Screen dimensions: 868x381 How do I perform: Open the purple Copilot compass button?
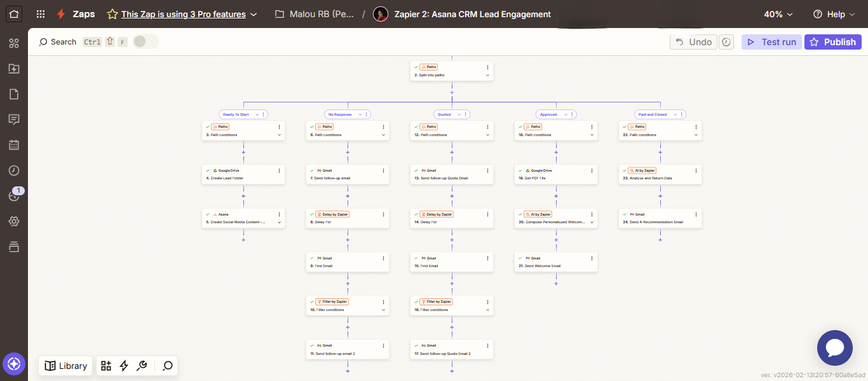click(14, 364)
